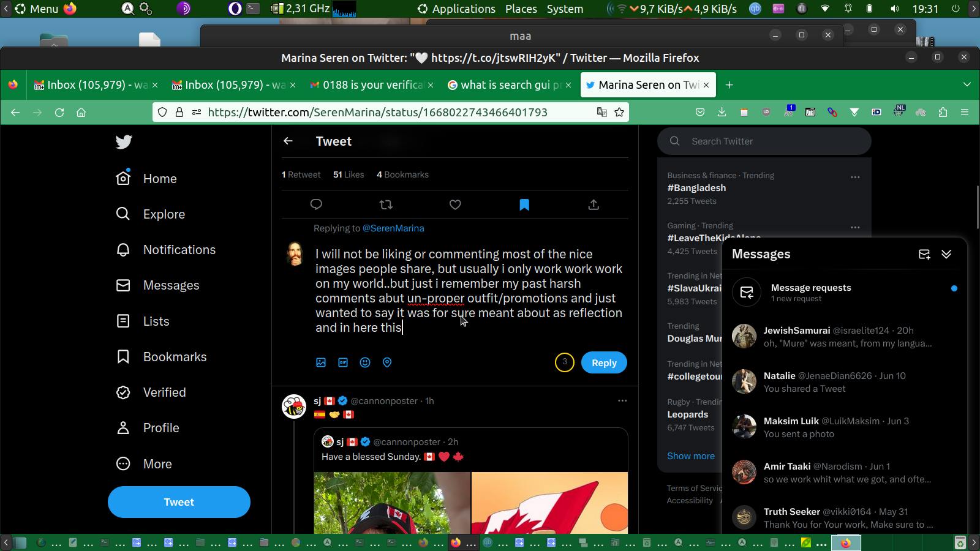
Task: Open Notifications in the sidebar
Action: coord(166,250)
